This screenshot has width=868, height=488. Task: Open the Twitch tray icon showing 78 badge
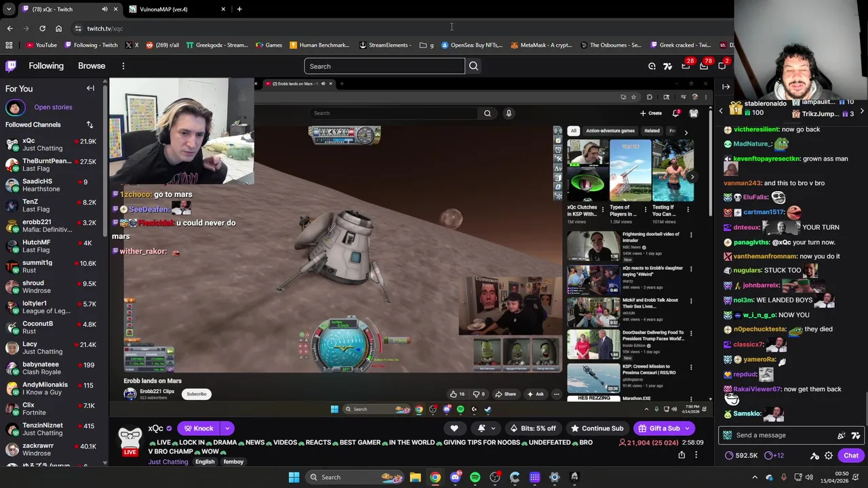click(x=705, y=66)
